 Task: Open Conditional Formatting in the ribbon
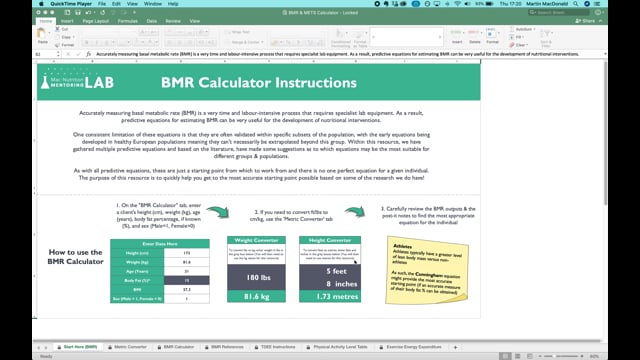(x=340, y=38)
